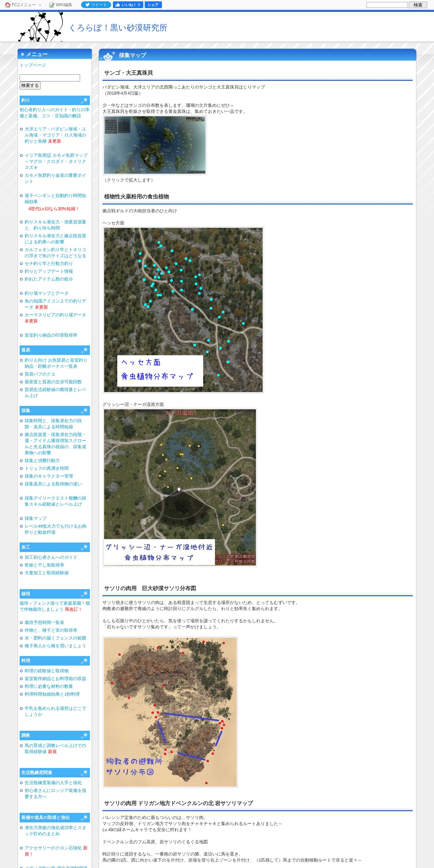Open 栽培予想時間一覧表 link
The height and width of the screenshot is (868, 434).
pos(44,622)
